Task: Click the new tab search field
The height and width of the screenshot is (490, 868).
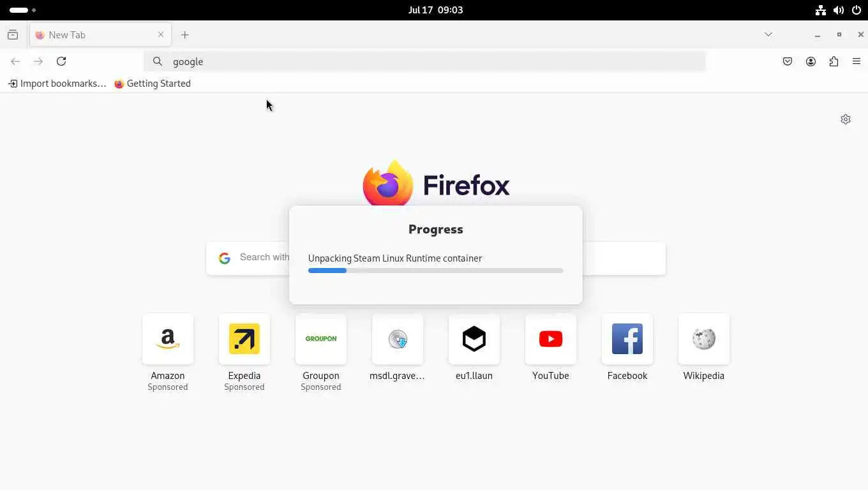Action: [435, 258]
